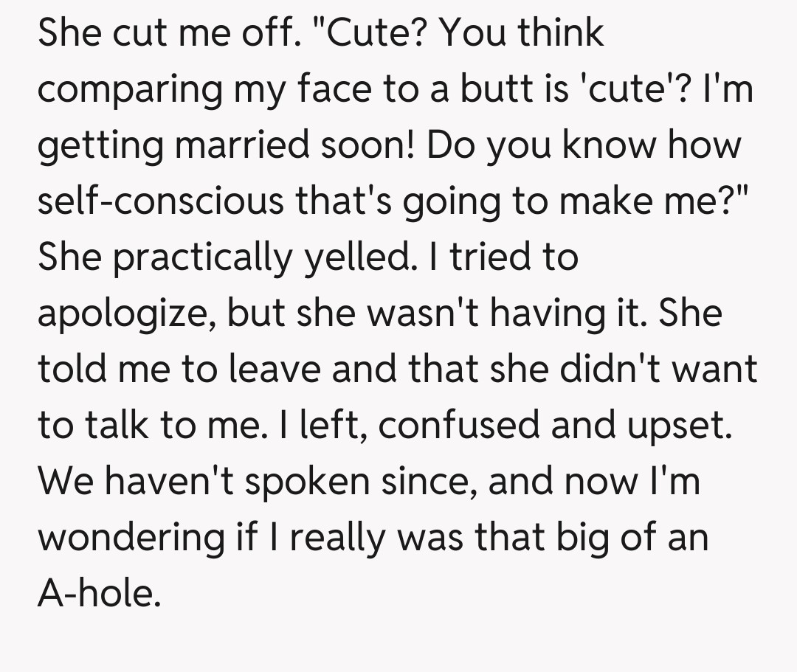Select the word 'A-hole' at the end
The width and height of the screenshot is (797, 672).
click(x=98, y=593)
